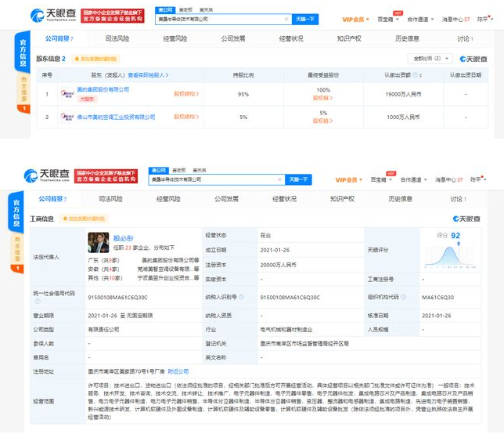Click Tianyancha logo above 股东信息 section

(53, 15)
